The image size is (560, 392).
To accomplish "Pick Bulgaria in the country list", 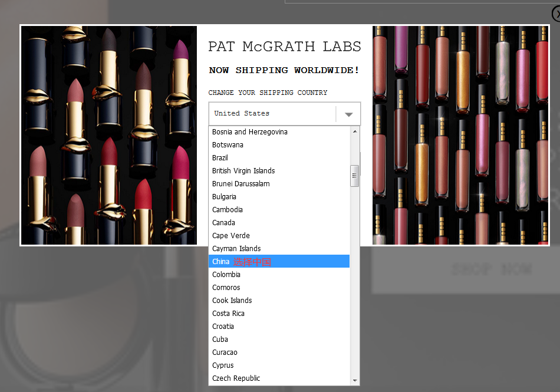I will 224,197.
